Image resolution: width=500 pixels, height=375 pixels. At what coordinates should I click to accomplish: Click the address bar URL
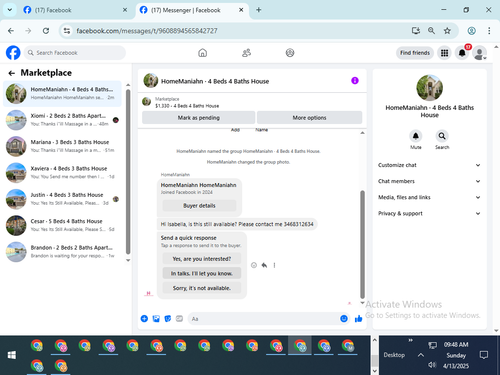click(147, 31)
